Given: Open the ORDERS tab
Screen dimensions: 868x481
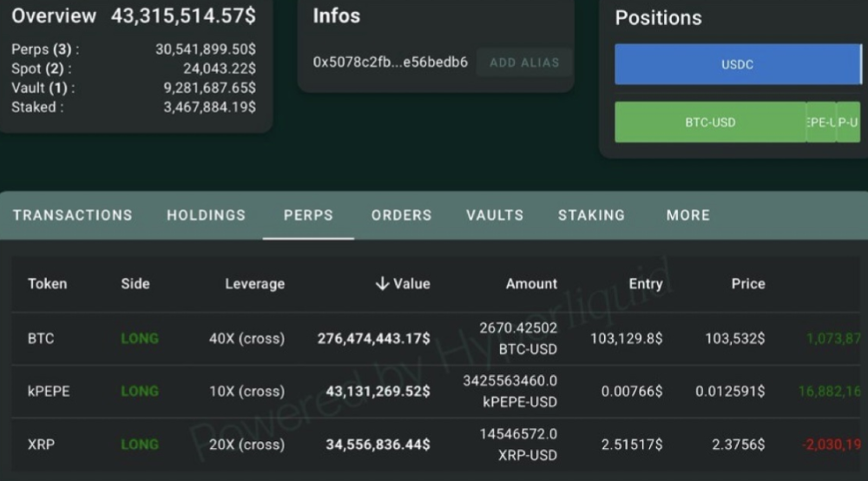Looking at the screenshot, I should point(401,215).
